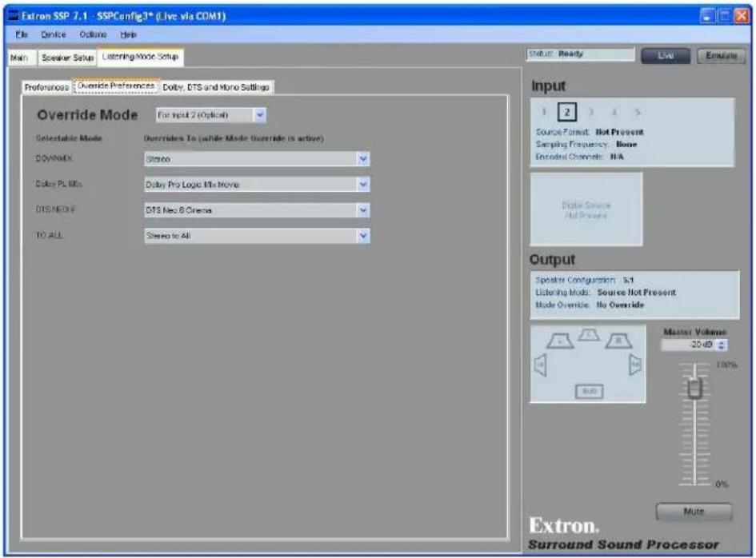This screenshot has height=558, width=756.
Task: Switch to the Main tab
Action: (x=21, y=58)
